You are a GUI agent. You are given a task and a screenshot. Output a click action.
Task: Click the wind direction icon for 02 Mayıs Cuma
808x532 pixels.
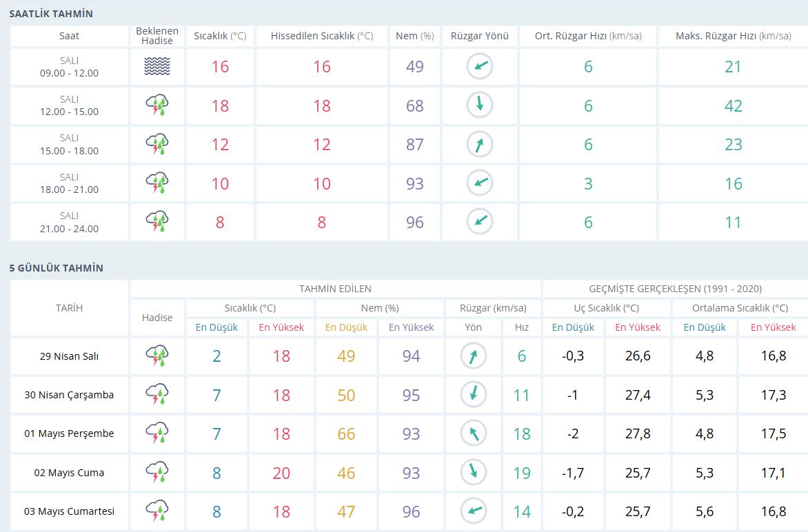click(x=473, y=473)
